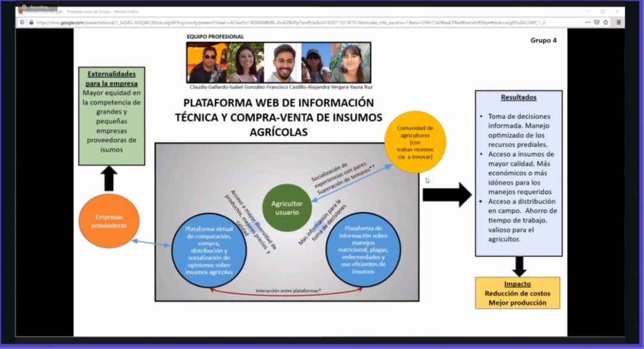
Task: Click the underlined Resultados heading
Action: pos(518,97)
